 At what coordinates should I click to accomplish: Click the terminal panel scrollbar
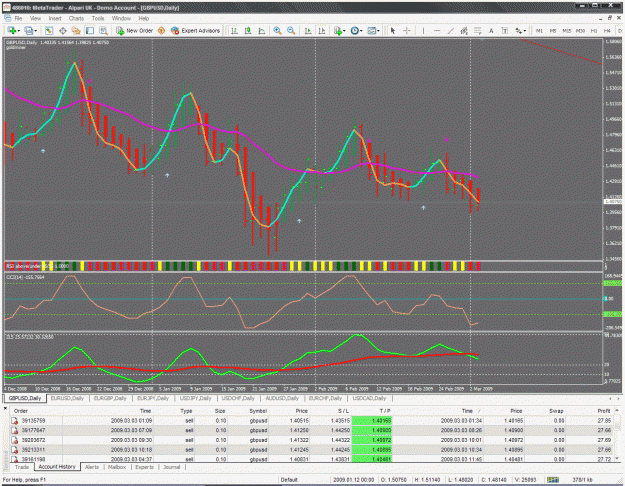pyautogui.click(x=617, y=434)
